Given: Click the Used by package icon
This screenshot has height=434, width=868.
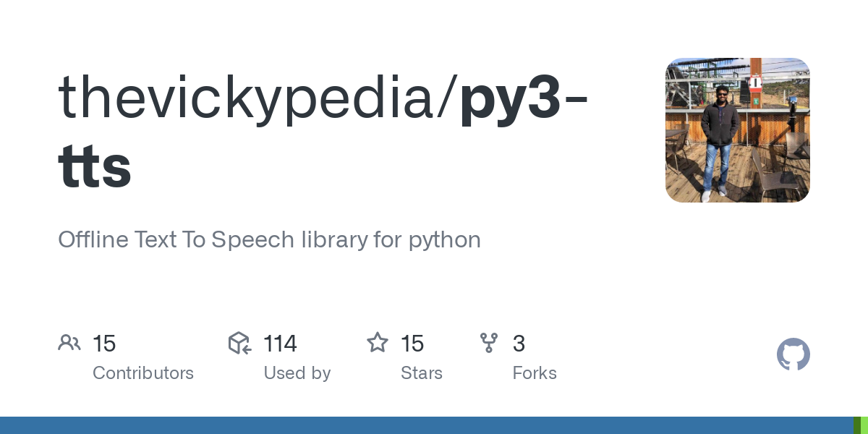Looking at the screenshot, I should (x=239, y=343).
